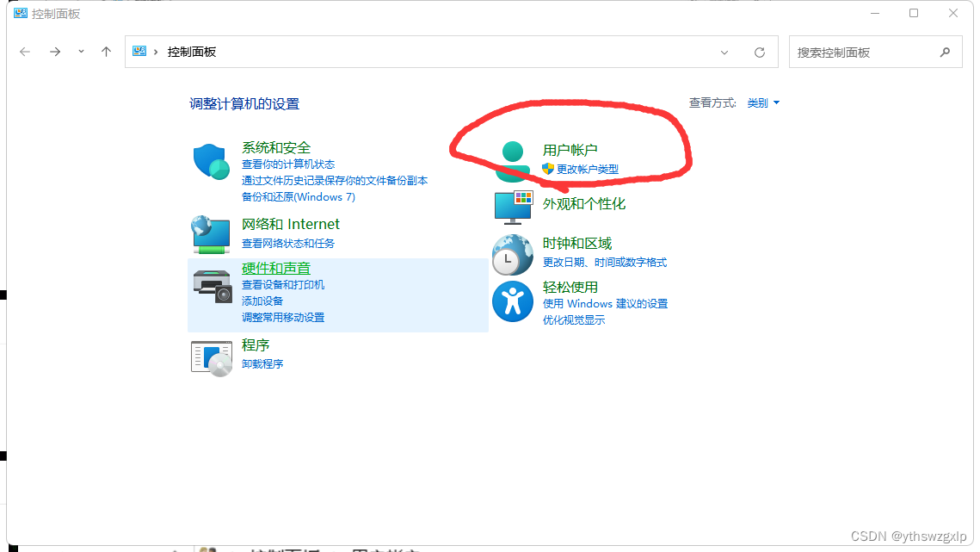Click the 调整计算机的设置 heading
Viewport: 980px width, 552px height.
pyautogui.click(x=244, y=104)
